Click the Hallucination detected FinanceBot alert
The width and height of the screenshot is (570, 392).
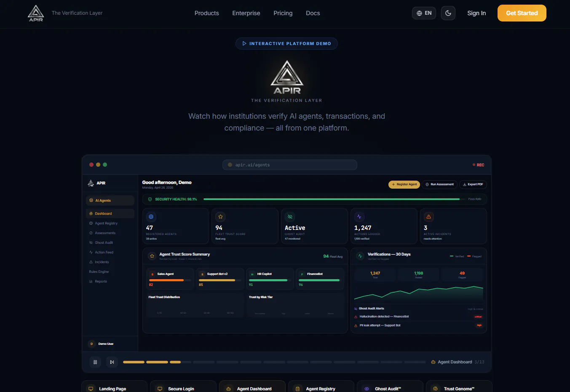point(418,317)
